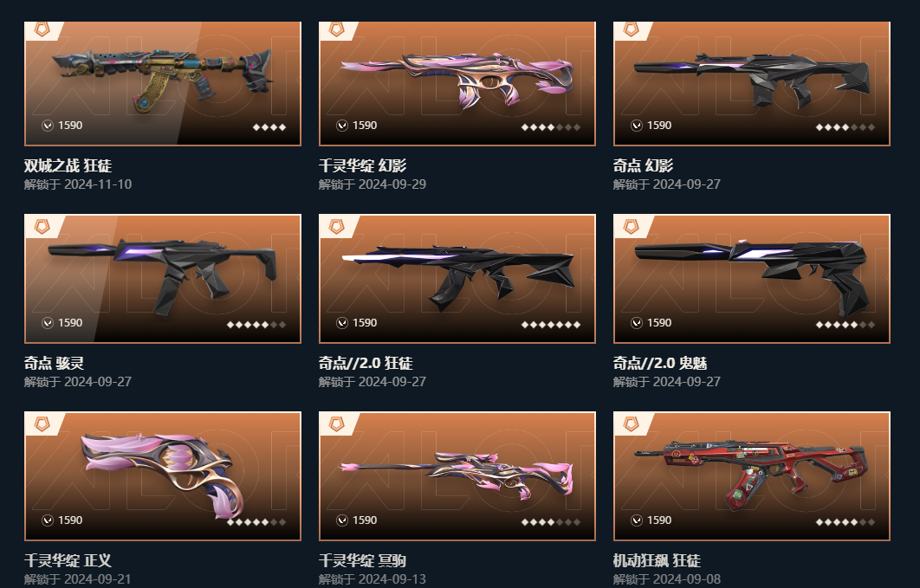Viewport: 920px width, 588px height.
Task: Click the corner badge on 奇点//2.0 狂徒 card
Action: point(337,227)
